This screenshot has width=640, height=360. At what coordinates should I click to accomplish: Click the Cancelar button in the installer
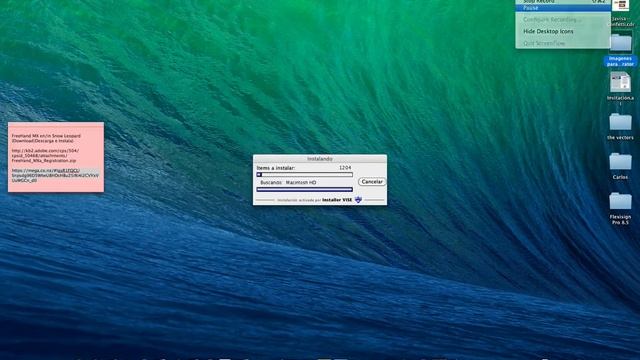click(372, 182)
